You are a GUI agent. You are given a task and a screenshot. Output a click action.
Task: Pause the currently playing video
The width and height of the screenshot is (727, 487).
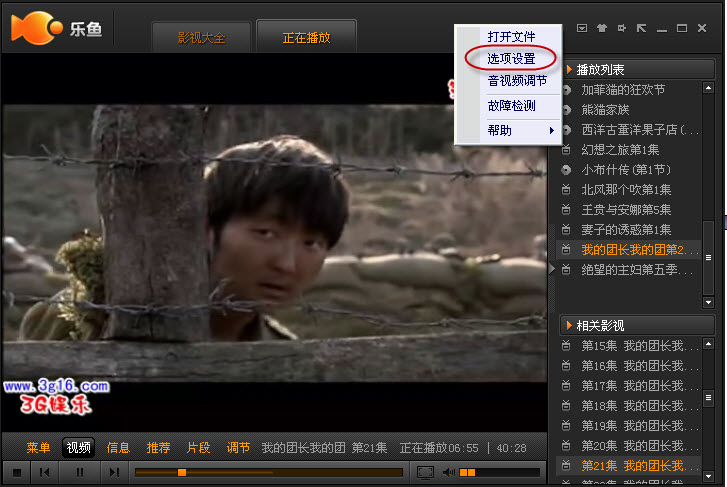tap(80, 472)
